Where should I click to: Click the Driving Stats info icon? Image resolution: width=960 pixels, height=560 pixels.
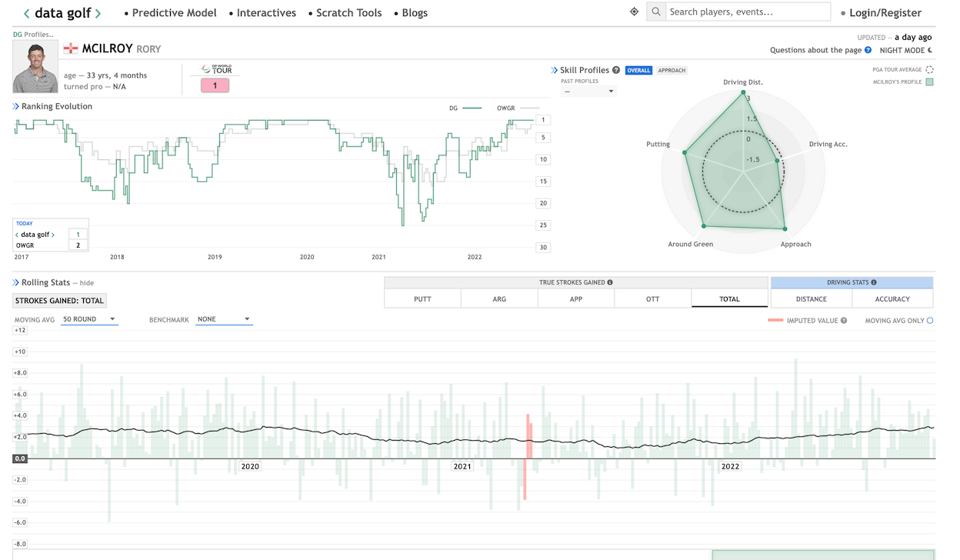tap(874, 282)
